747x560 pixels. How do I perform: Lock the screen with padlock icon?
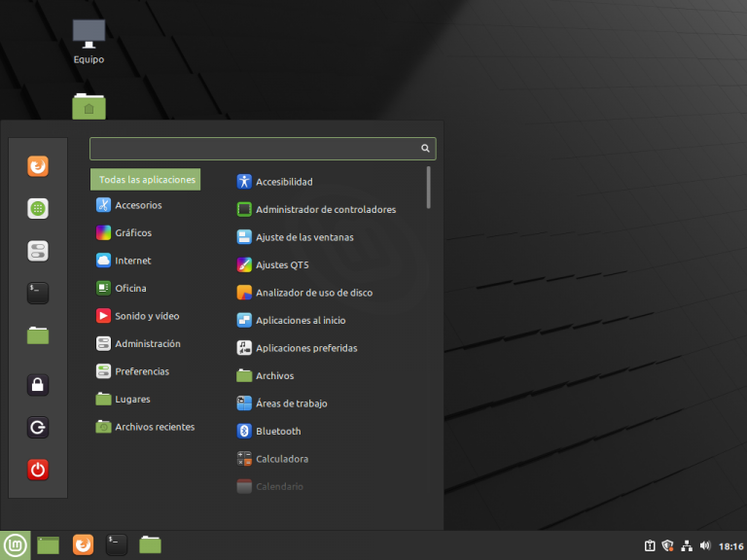pyautogui.click(x=38, y=385)
